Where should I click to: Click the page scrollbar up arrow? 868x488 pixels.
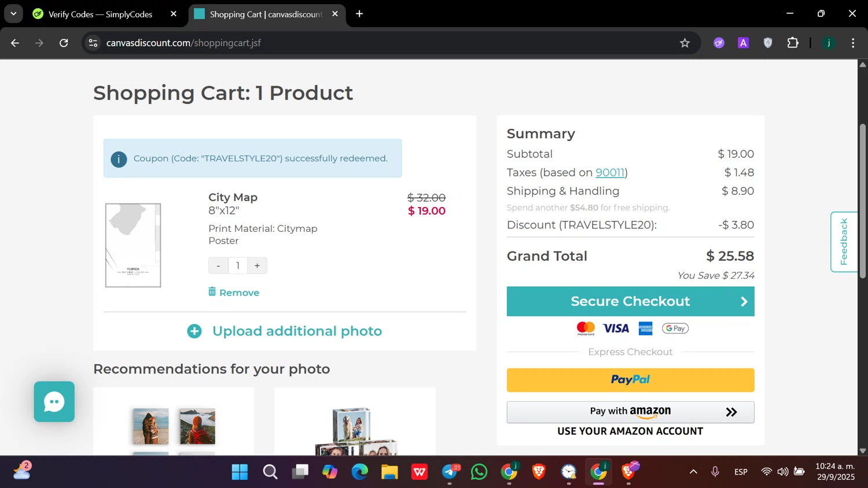tap(863, 64)
